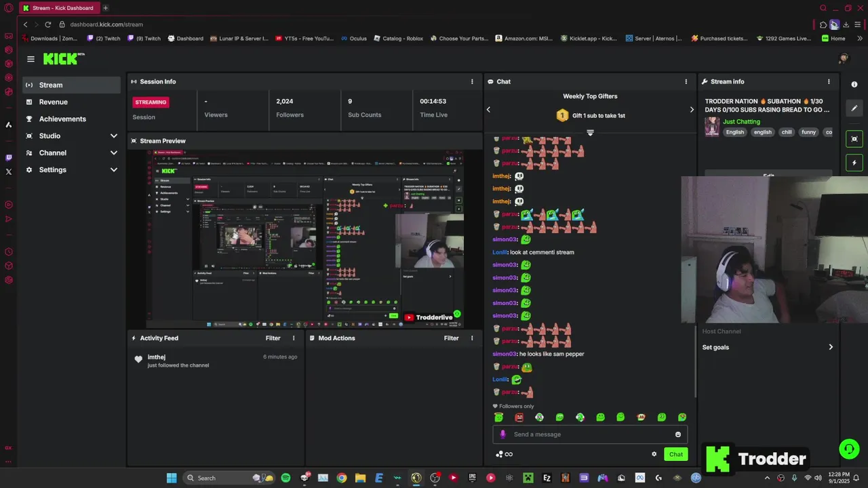
Task: Click imthej in the Activity Feed
Action: (x=156, y=357)
